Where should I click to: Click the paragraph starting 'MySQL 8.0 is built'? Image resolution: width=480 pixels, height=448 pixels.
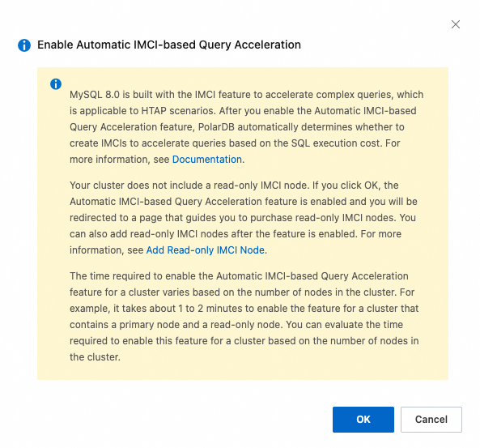(246, 127)
